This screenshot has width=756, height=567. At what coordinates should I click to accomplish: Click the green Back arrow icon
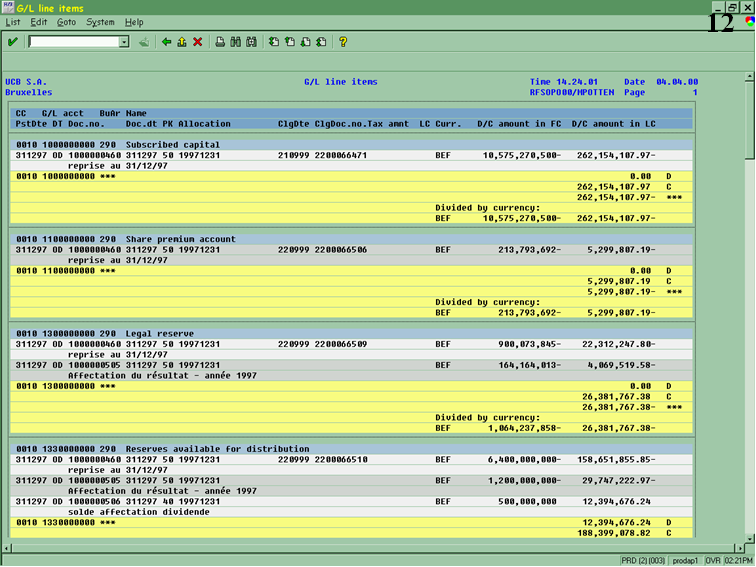[x=166, y=42]
